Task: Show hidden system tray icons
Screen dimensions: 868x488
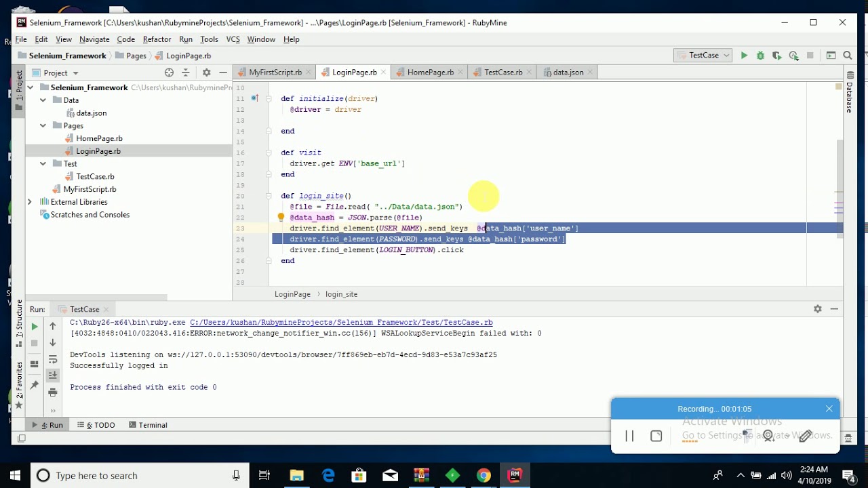Action: (741, 476)
